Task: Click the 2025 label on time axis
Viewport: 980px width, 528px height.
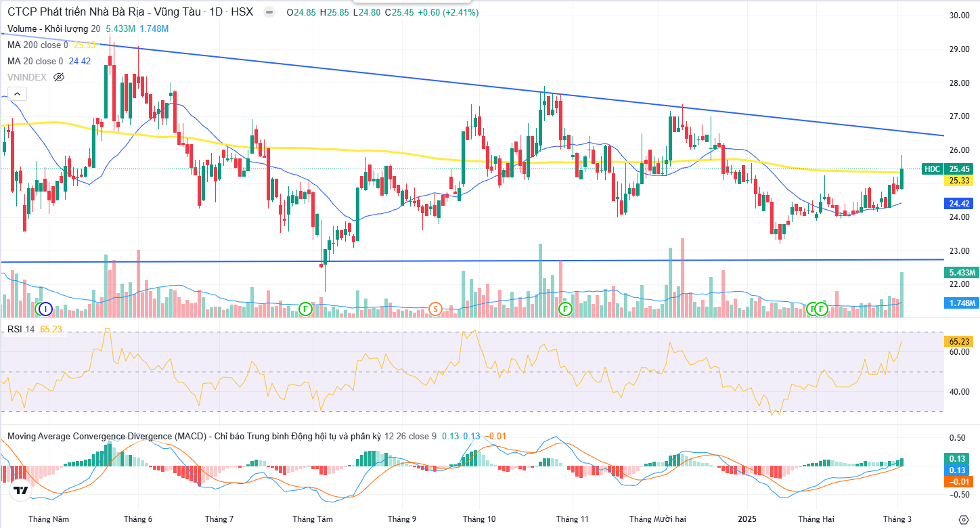Action: tap(747, 519)
